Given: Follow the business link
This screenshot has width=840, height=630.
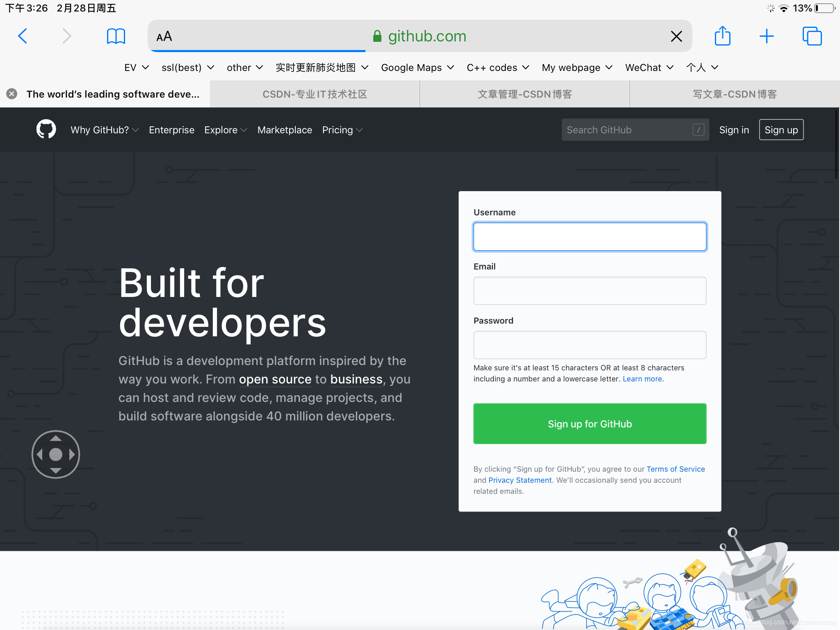Looking at the screenshot, I should 356,379.
